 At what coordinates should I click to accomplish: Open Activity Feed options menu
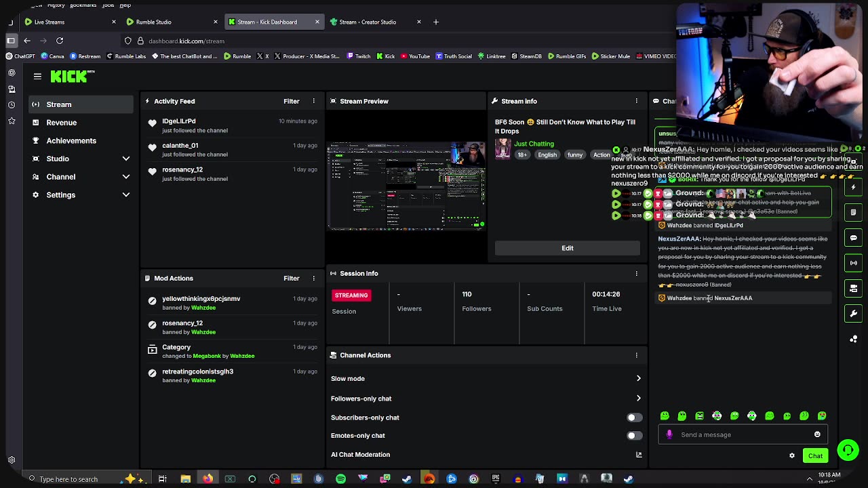313,101
